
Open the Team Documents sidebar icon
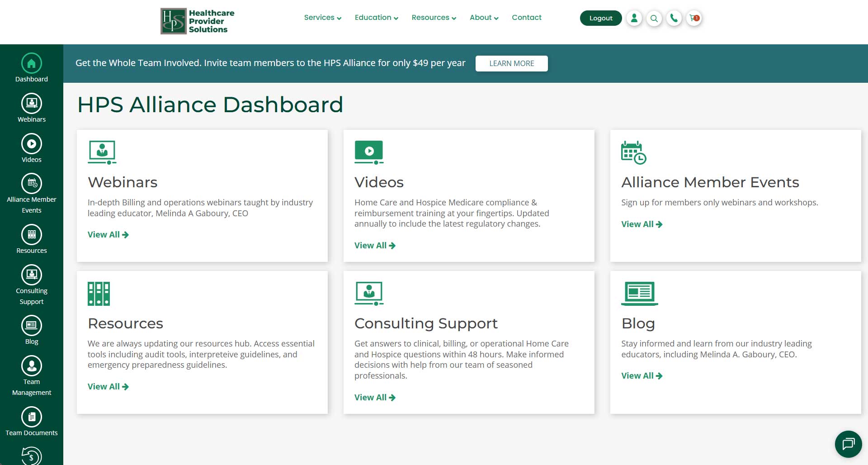[31, 416]
